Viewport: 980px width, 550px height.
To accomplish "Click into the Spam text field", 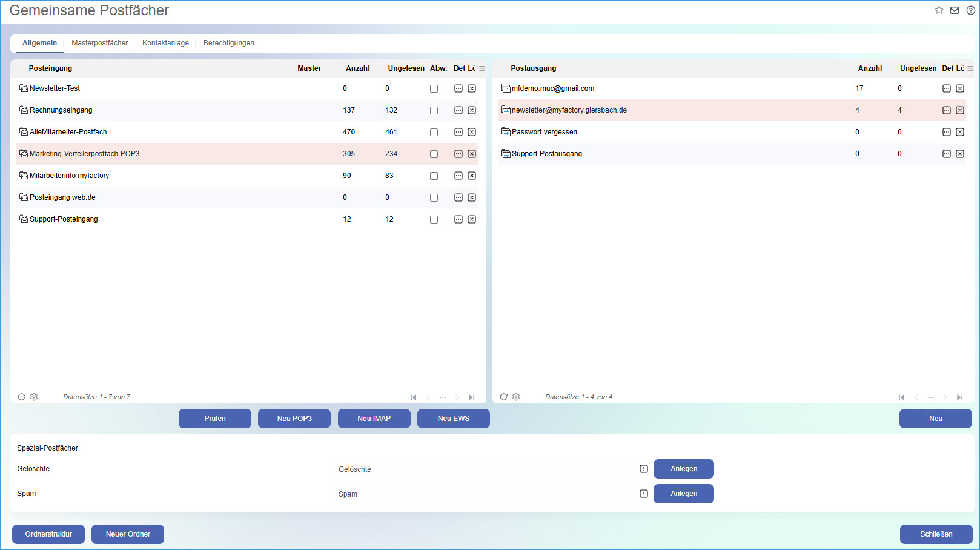I will coord(485,494).
